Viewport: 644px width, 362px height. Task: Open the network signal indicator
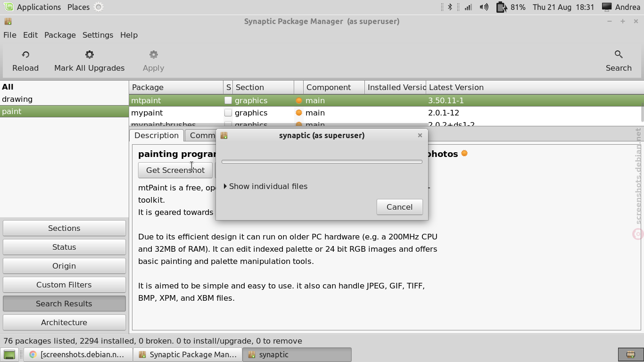click(x=468, y=7)
